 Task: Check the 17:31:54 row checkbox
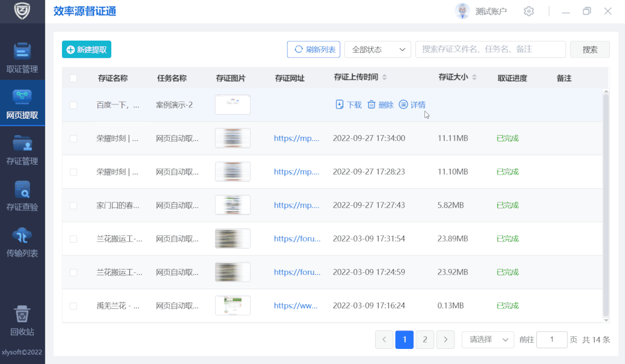tap(73, 239)
